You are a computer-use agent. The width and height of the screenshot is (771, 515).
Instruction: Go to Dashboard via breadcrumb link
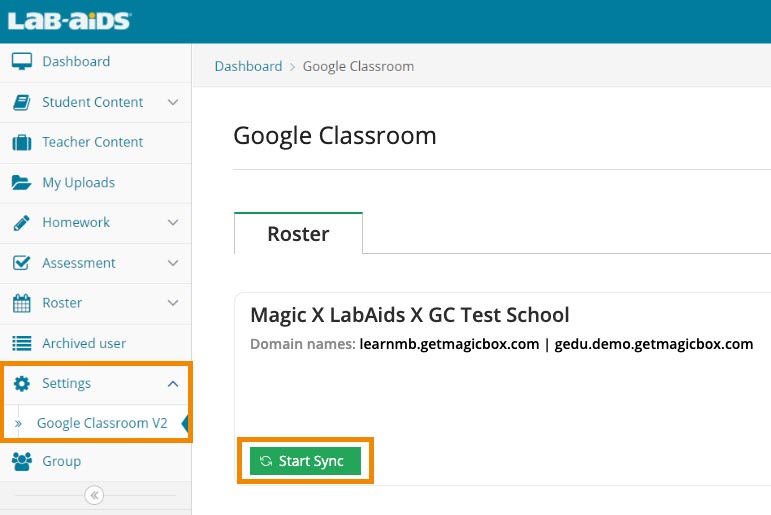248,66
